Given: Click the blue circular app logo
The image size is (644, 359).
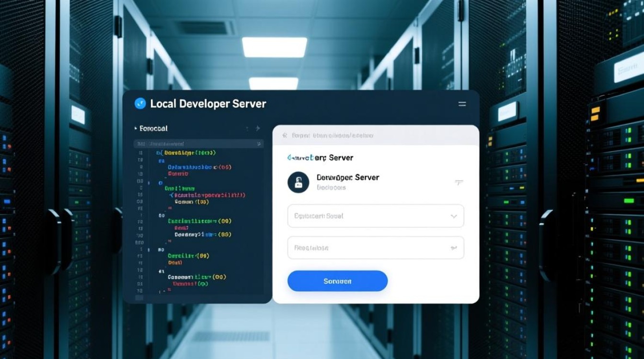Looking at the screenshot, I should point(140,103).
